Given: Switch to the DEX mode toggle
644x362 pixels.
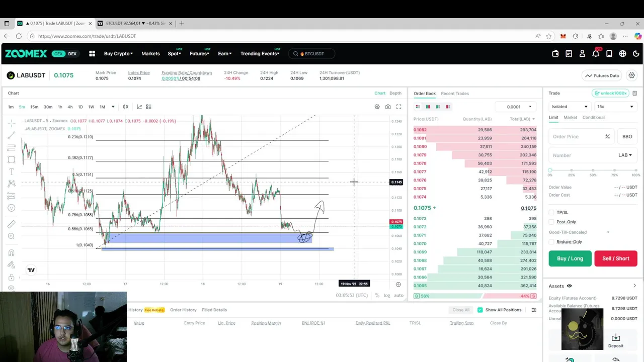Looking at the screenshot, I should click(x=72, y=54).
